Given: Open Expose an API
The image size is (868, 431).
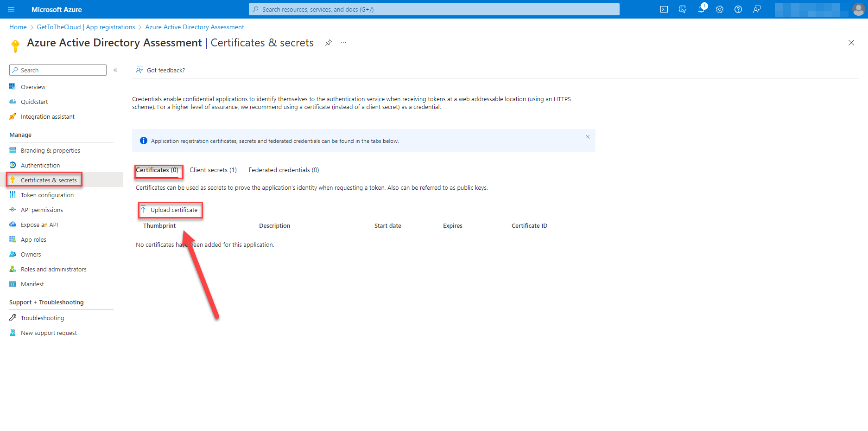Looking at the screenshot, I should [x=39, y=225].
